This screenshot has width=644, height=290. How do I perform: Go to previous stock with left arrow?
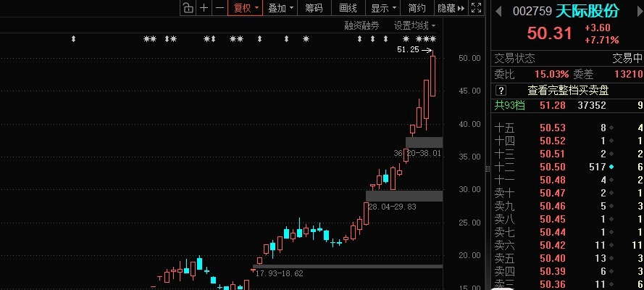point(498,11)
